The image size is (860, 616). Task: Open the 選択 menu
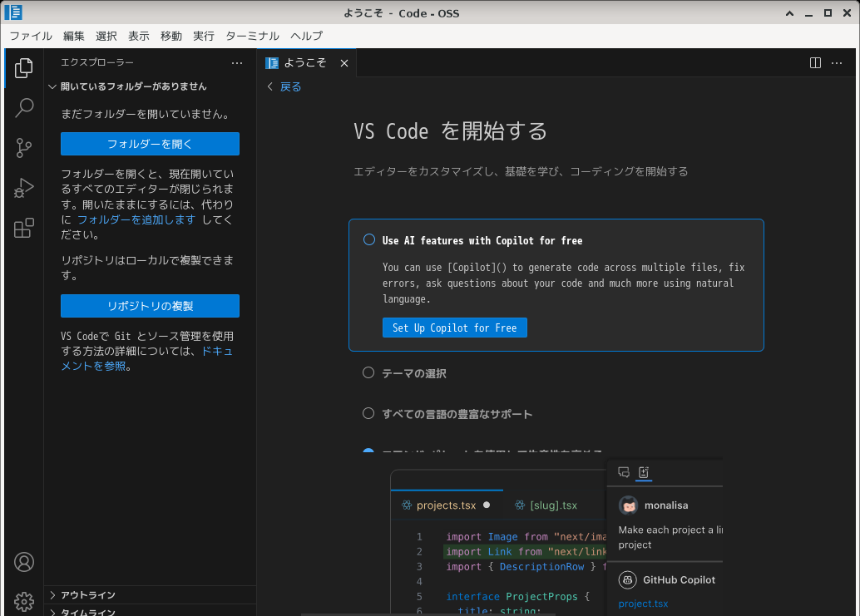click(106, 36)
